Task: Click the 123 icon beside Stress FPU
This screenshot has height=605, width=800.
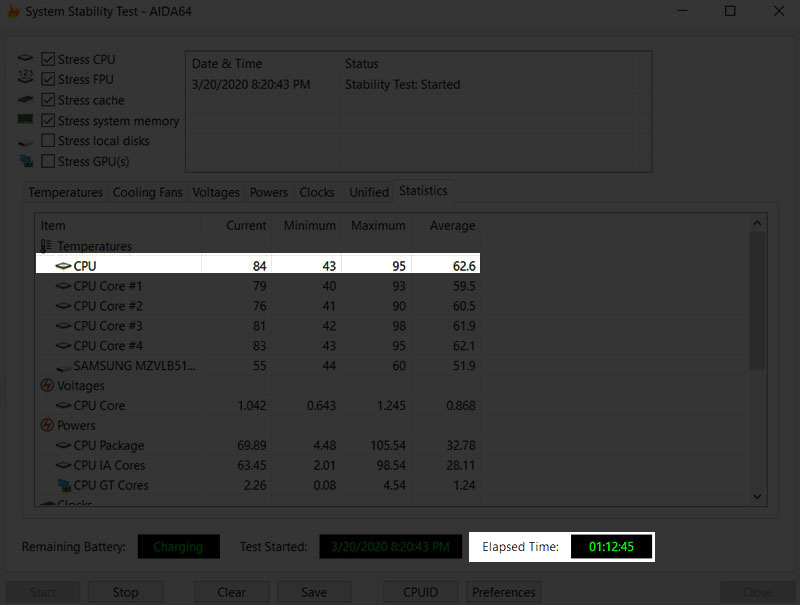Action: (25, 77)
